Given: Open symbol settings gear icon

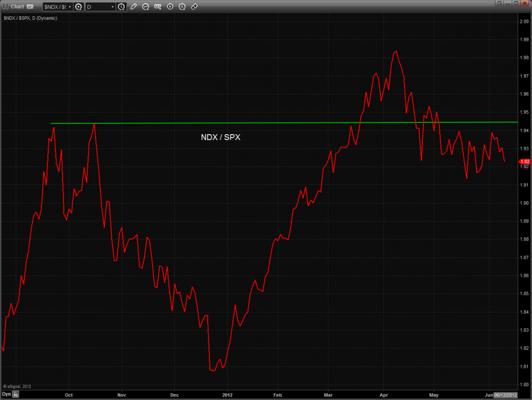Looking at the screenshot, I should (78, 7).
